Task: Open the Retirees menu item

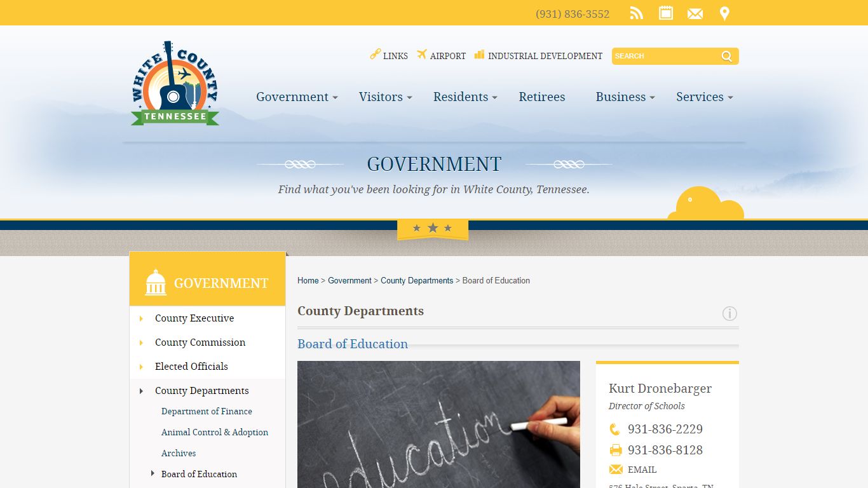Action: (x=542, y=97)
